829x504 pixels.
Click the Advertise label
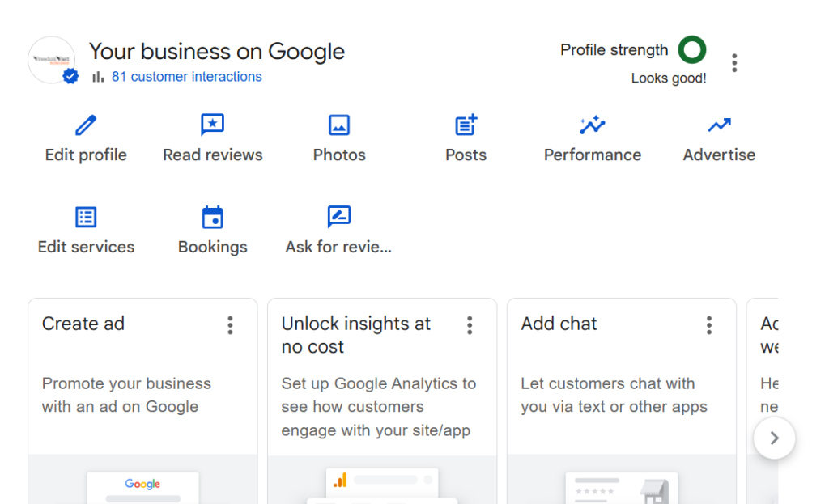719,155
